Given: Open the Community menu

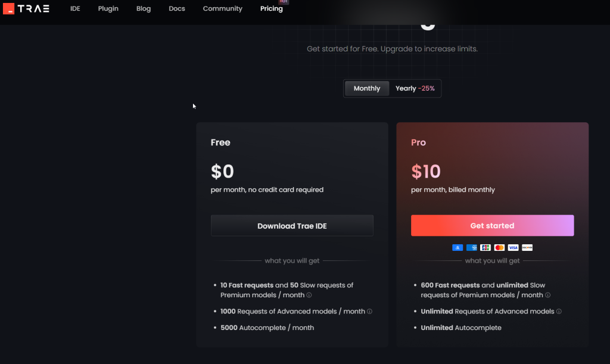Looking at the screenshot, I should point(223,8).
